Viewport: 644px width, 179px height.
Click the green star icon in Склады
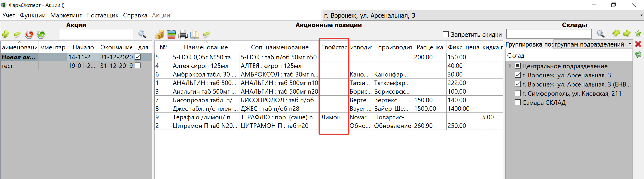click(x=638, y=34)
